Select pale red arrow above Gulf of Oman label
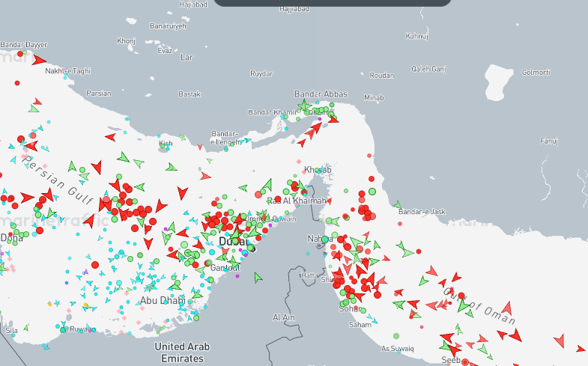This screenshot has height=366, width=588. (x=431, y=271)
